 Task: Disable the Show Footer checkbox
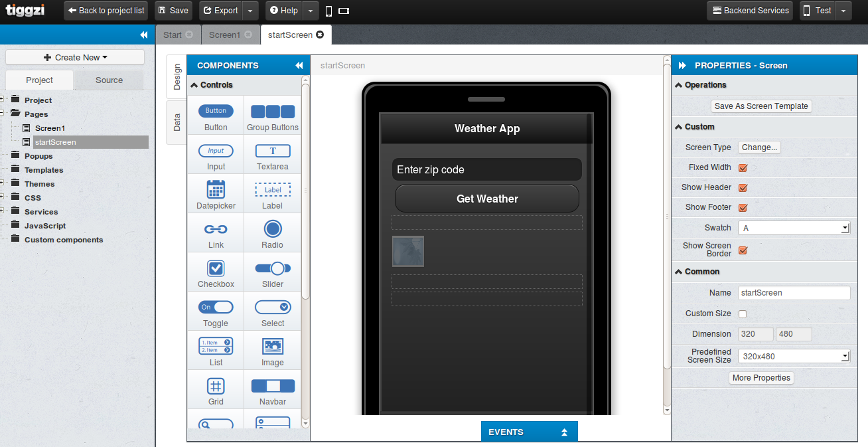743,208
